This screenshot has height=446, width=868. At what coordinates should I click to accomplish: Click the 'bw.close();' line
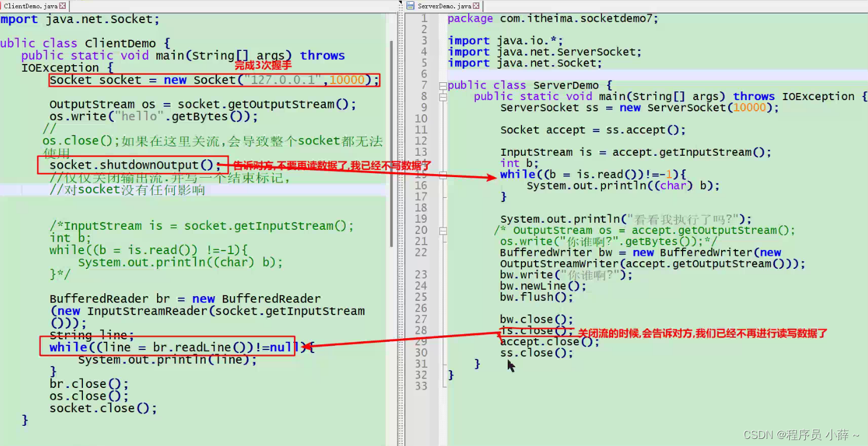537,319
